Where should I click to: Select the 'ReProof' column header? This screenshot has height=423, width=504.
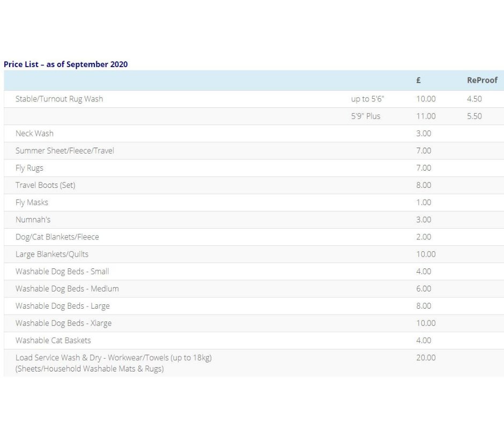[482, 80]
